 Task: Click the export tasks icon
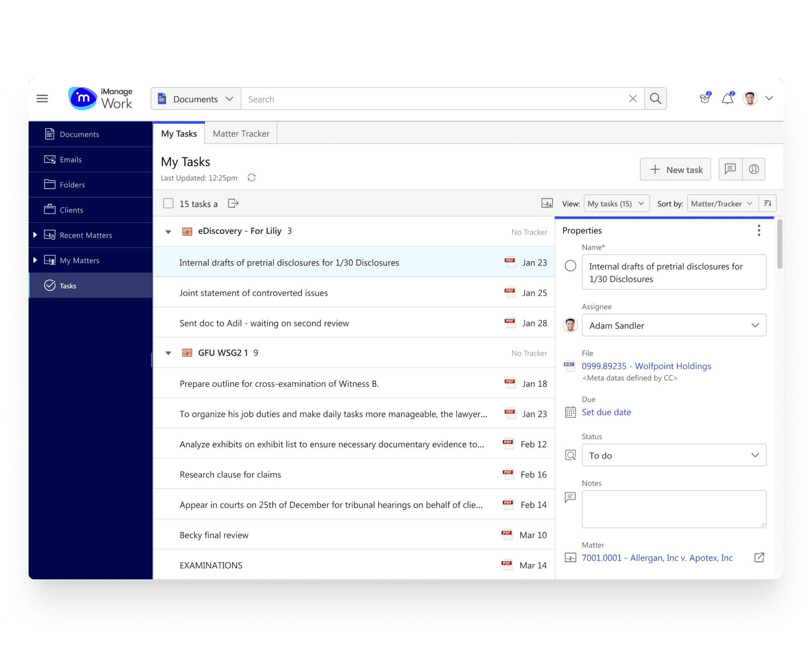[x=233, y=203]
